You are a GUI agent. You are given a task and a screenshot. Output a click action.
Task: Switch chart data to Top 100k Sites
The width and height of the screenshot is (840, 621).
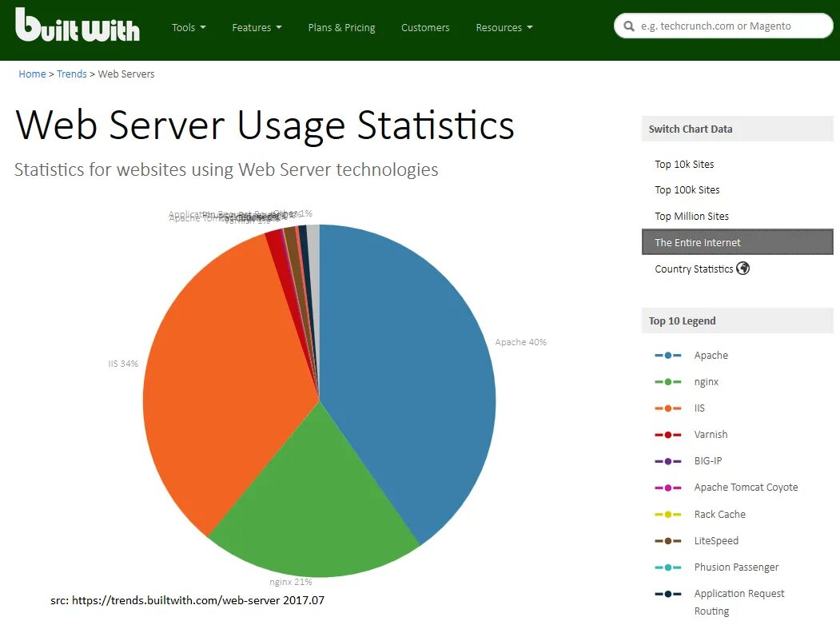point(687,189)
